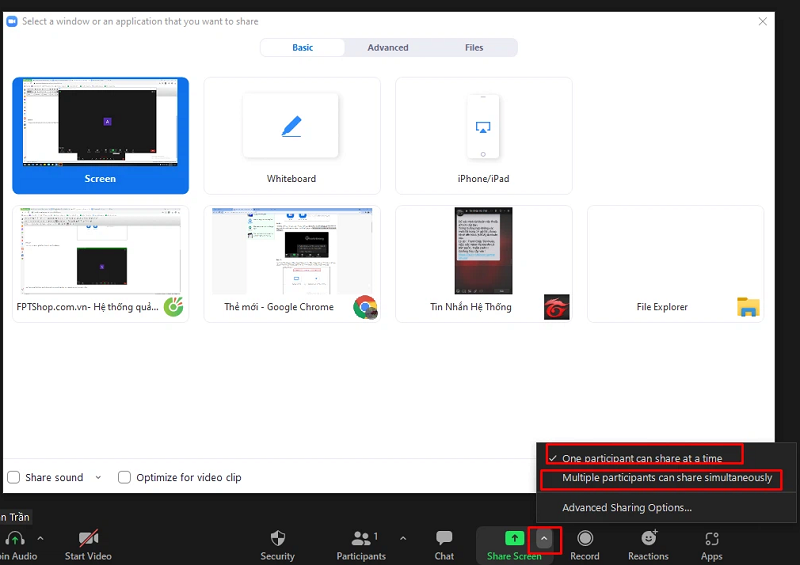Expand the Share sound options arrow
The image size is (800, 565).
point(98,477)
